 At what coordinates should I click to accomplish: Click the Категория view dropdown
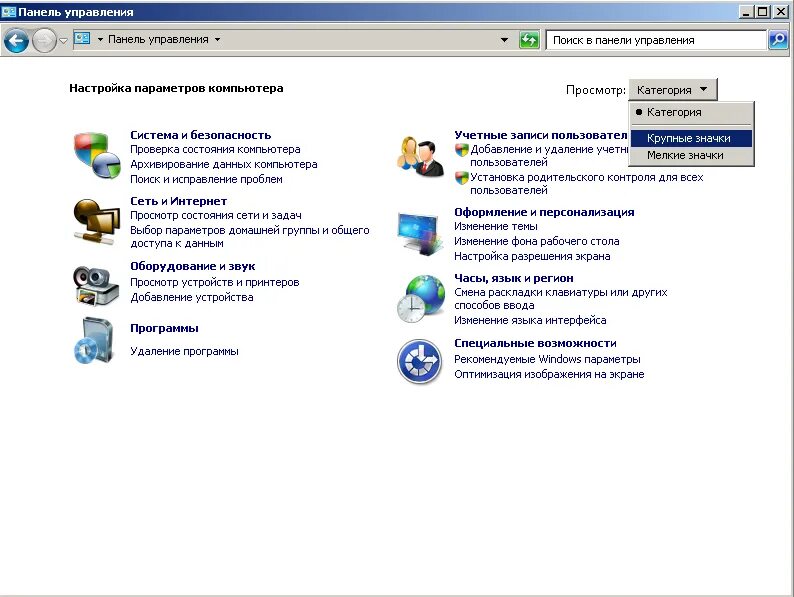[673, 90]
